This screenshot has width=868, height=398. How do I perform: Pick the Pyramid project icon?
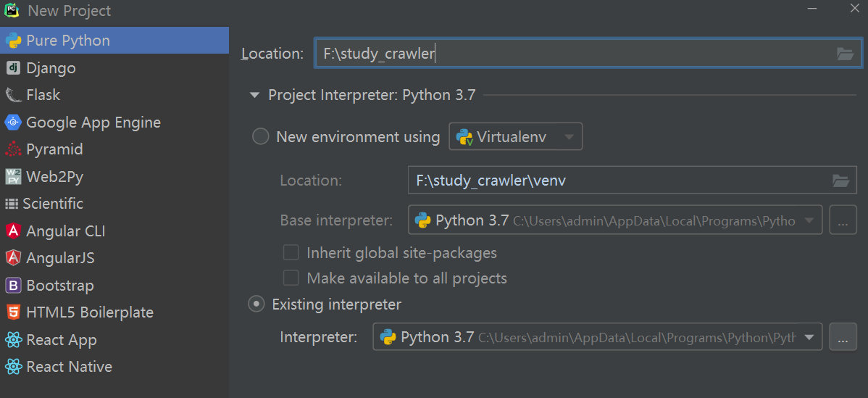click(x=13, y=149)
